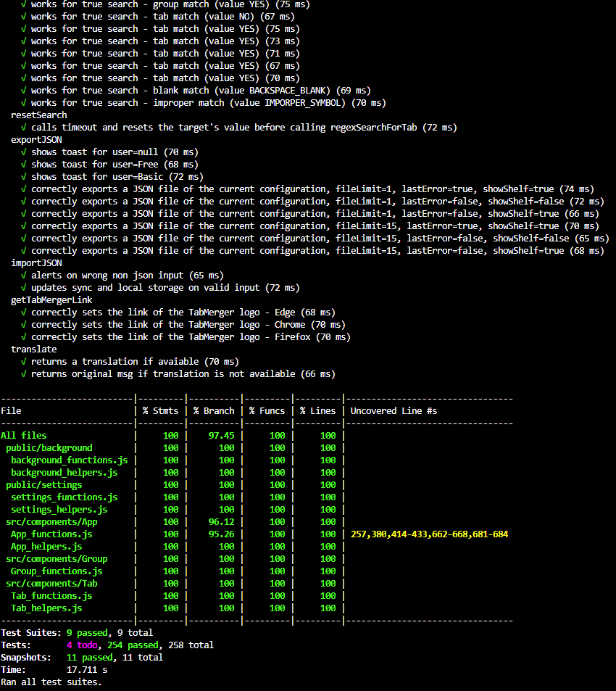Click the magenta "4 todo" count
The image size is (616, 691).
(x=82, y=645)
